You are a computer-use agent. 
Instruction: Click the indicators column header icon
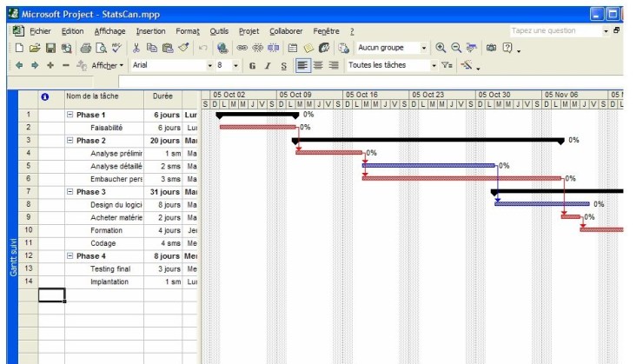click(45, 97)
